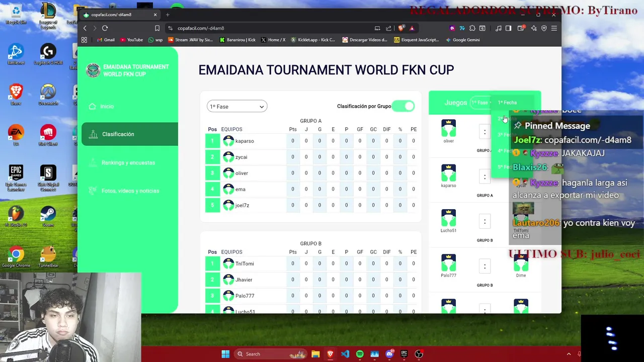Open score box for Lucho51's match

coord(485,221)
